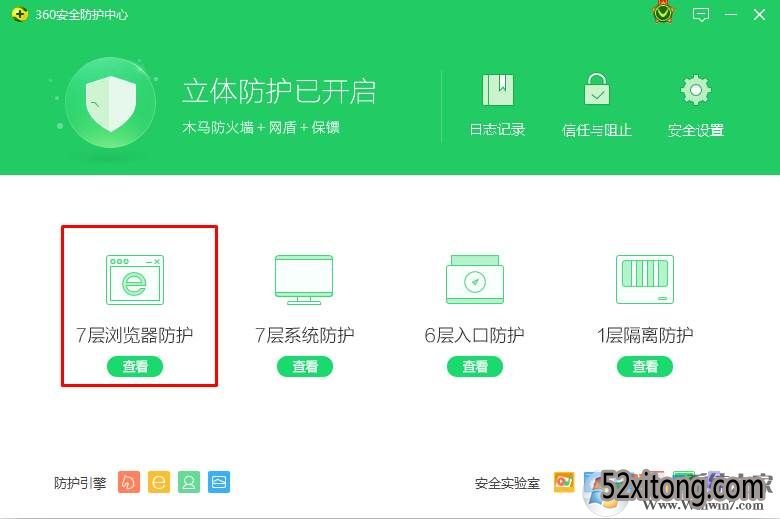Minimize the 360安全防护中心 window
This screenshot has height=519, width=780.
point(731,14)
